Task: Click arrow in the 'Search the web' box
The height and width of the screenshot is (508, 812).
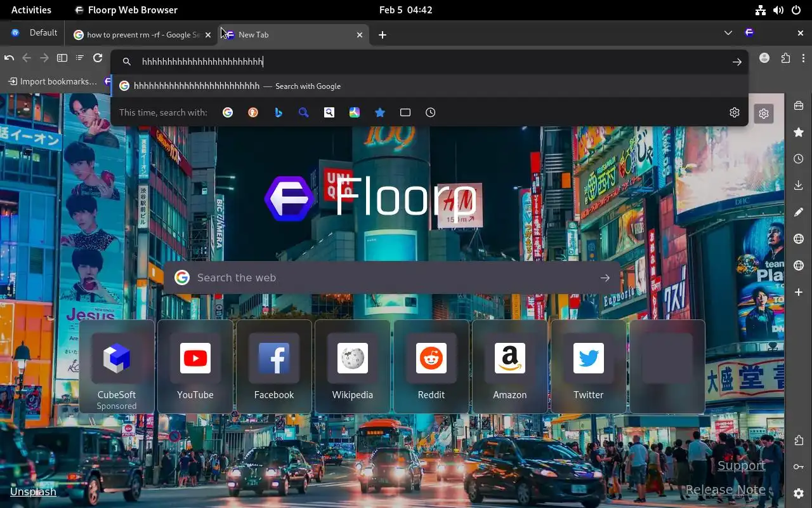Action: coord(605,277)
